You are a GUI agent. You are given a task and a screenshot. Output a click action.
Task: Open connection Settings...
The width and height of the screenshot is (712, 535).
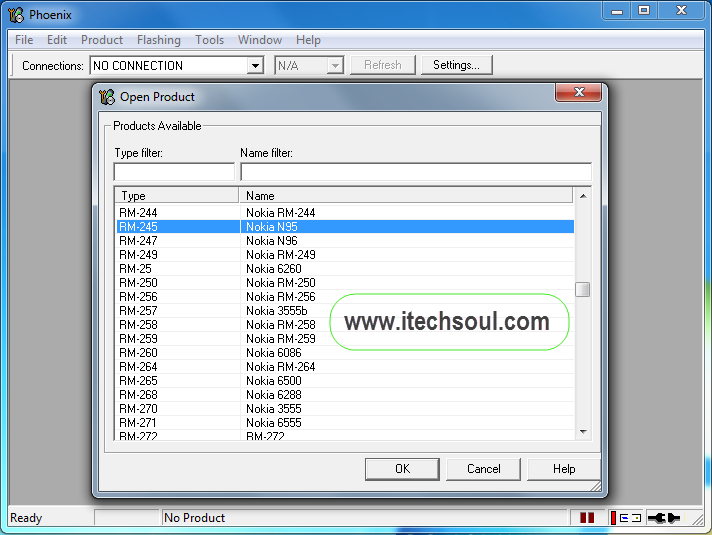coord(456,65)
